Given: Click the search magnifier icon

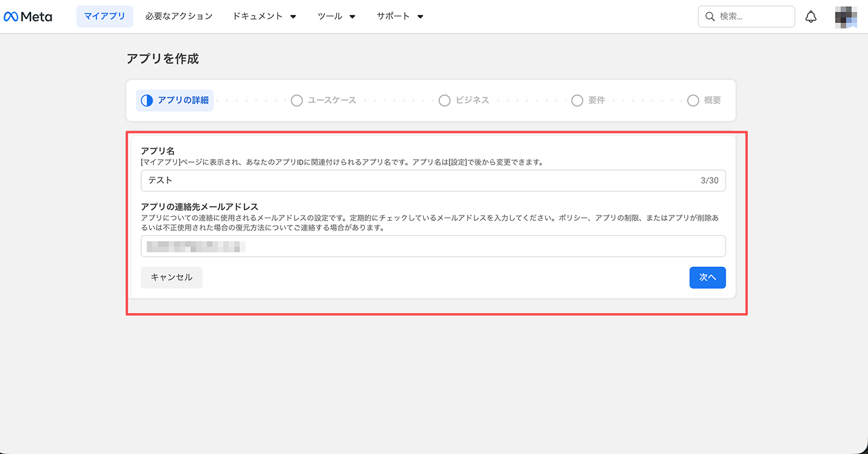Looking at the screenshot, I should click(x=710, y=16).
